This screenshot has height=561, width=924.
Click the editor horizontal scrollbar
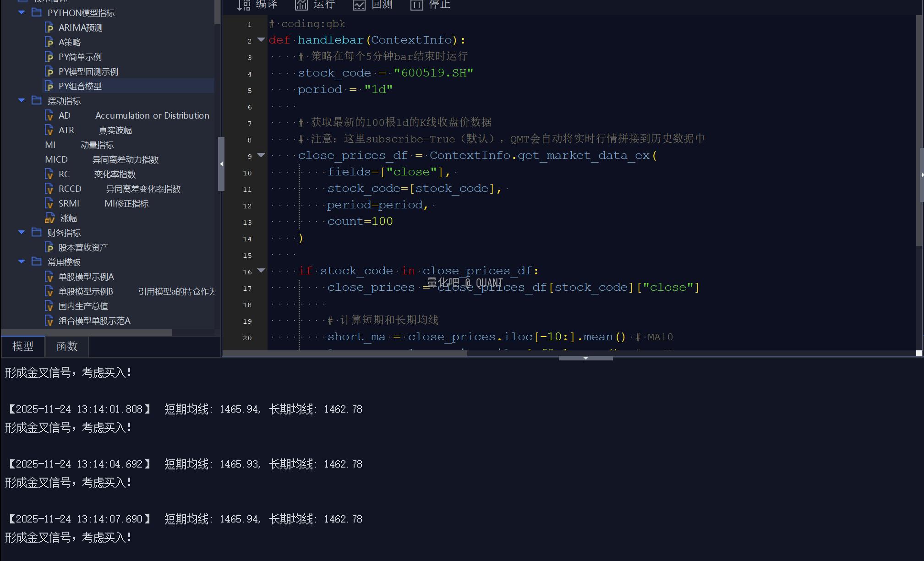click(x=344, y=353)
